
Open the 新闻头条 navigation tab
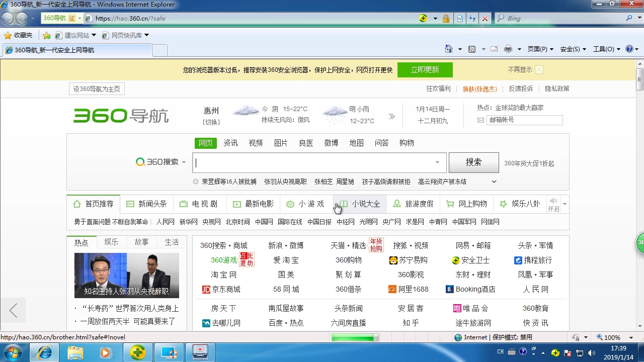(x=146, y=204)
